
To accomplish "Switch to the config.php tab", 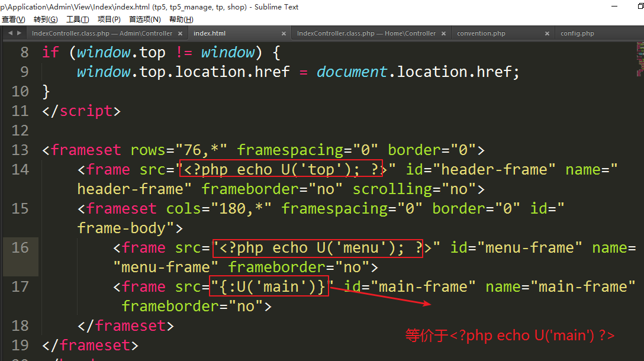I will (x=577, y=34).
